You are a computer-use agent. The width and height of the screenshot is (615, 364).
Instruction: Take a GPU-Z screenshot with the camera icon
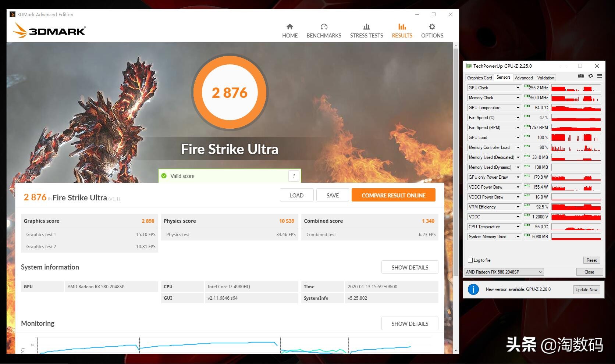pyautogui.click(x=581, y=76)
